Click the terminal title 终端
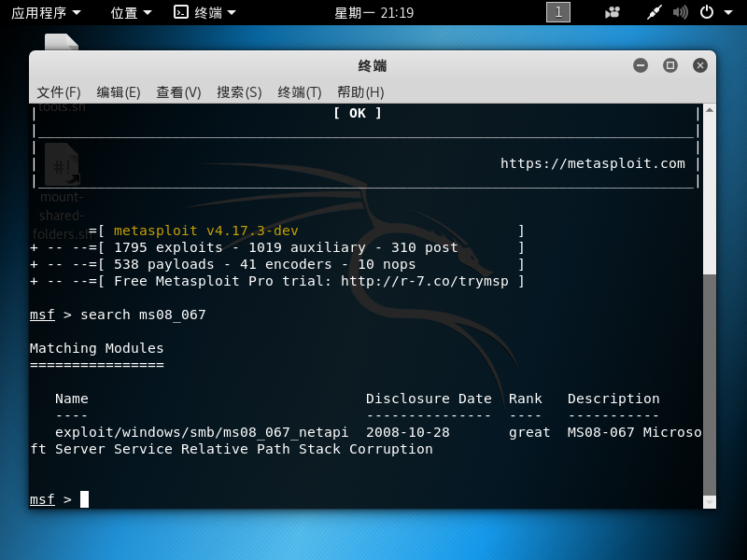 point(373,65)
